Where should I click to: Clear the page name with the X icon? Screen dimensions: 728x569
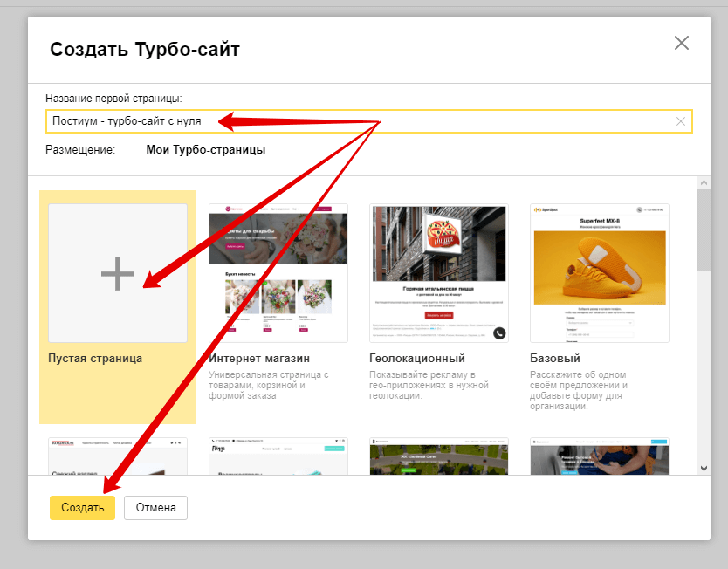681,121
